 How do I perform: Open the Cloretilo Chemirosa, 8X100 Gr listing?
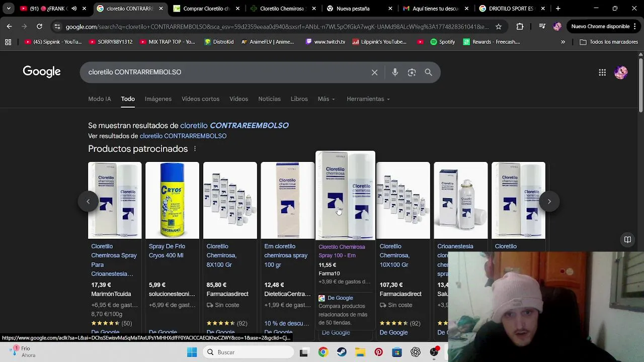(x=221, y=255)
